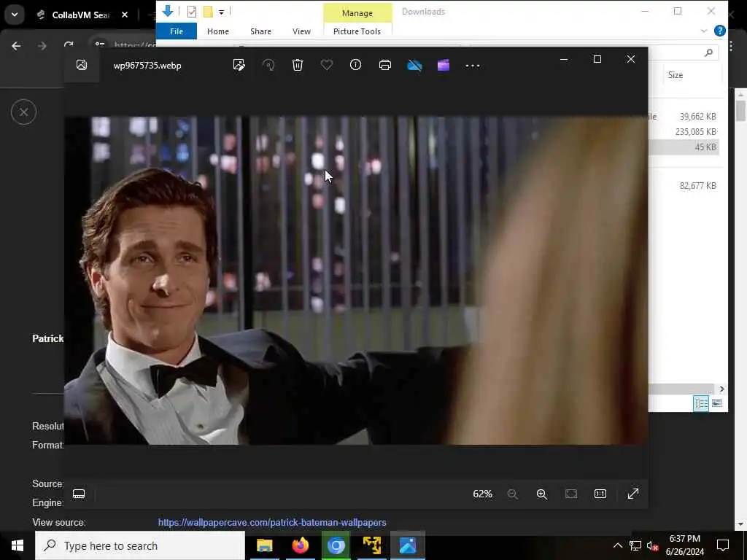Click the Explorer quick access down-arrow icon

point(167,10)
